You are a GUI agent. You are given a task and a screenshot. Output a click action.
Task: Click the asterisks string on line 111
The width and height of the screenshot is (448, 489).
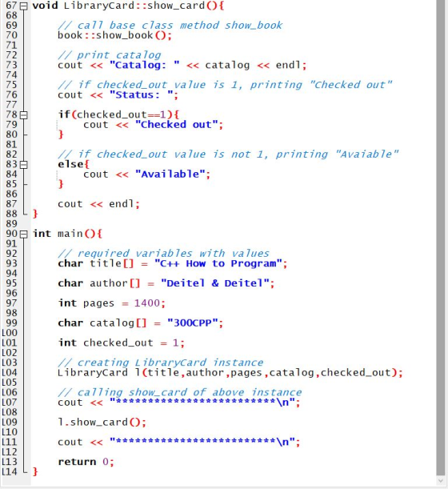tap(202, 443)
